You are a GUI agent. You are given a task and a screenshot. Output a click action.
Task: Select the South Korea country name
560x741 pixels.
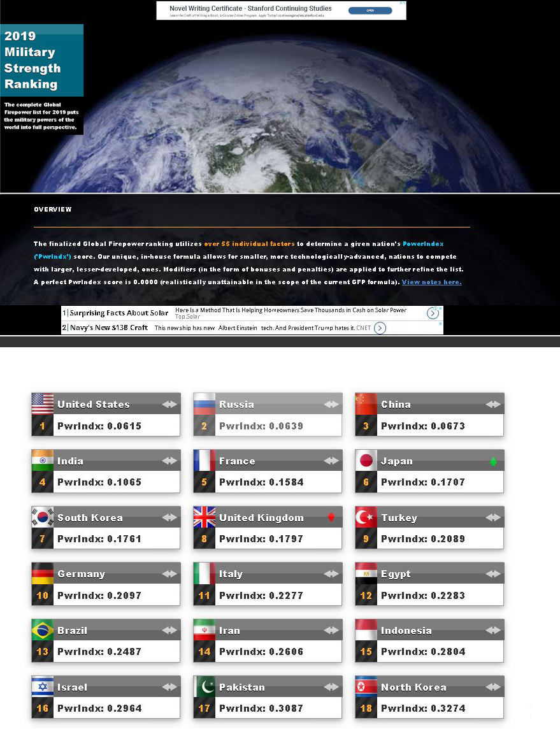point(90,518)
